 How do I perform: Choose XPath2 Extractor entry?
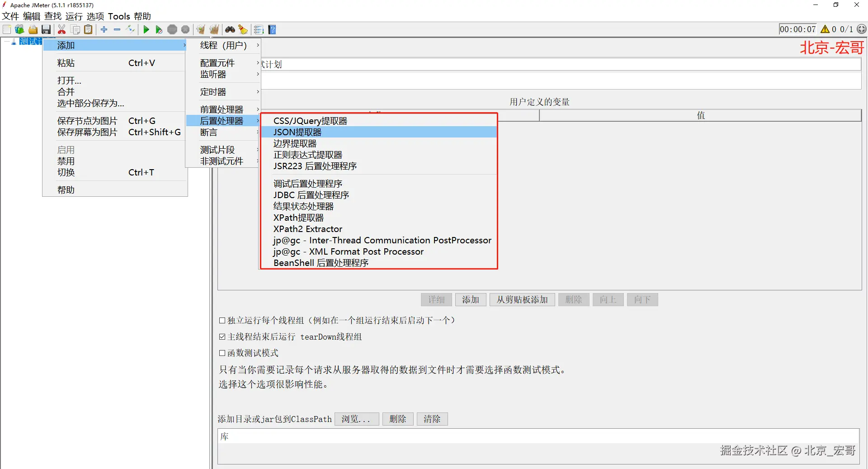click(x=379, y=229)
